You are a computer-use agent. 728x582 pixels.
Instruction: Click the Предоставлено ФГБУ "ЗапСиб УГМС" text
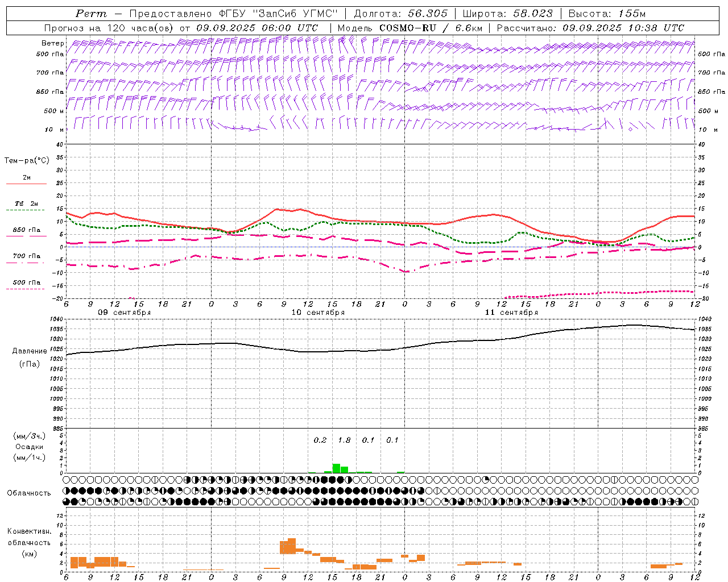234,14
